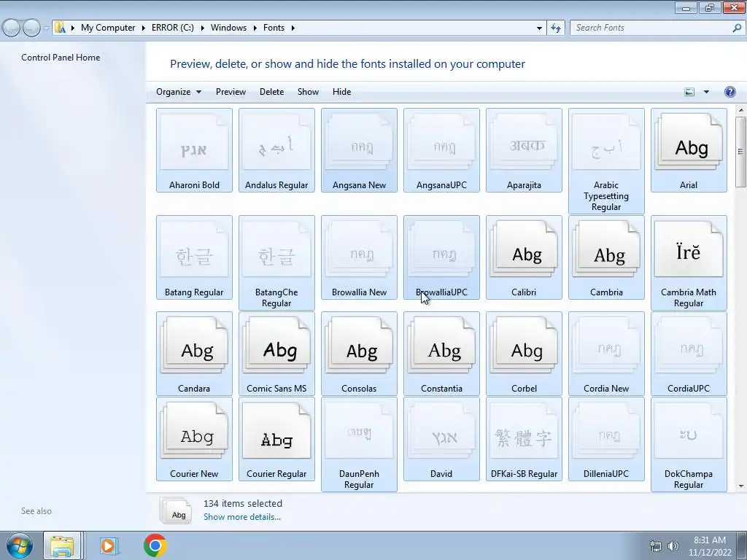The height and width of the screenshot is (560, 747).
Task: Click Show more details link
Action: (242, 517)
